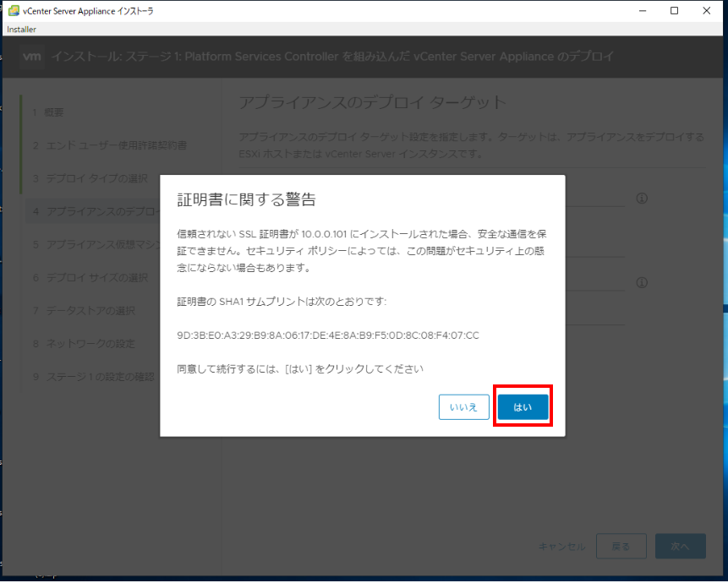Select step 7 データストアの選択
The width and height of the screenshot is (728, 583).
84,310
